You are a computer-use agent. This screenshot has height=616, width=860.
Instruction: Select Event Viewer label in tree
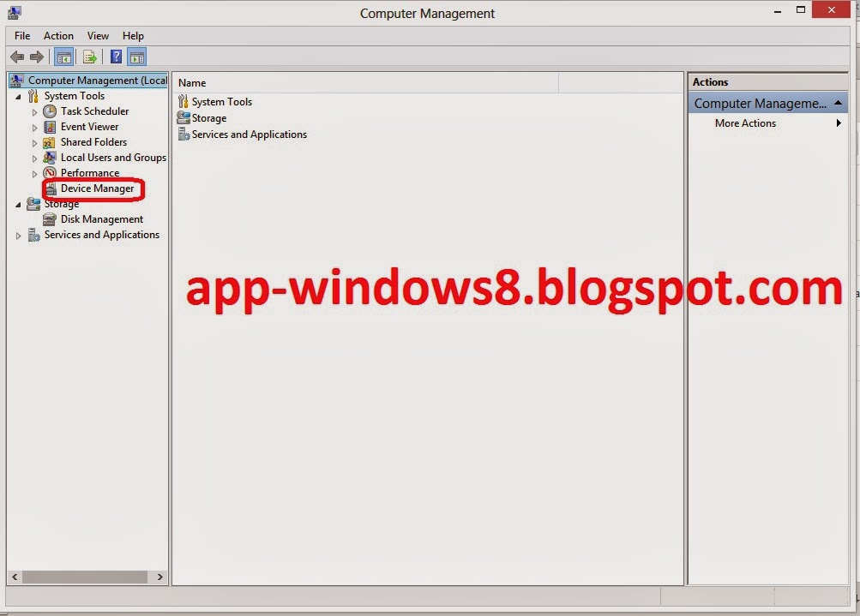(x=89, y=127)
